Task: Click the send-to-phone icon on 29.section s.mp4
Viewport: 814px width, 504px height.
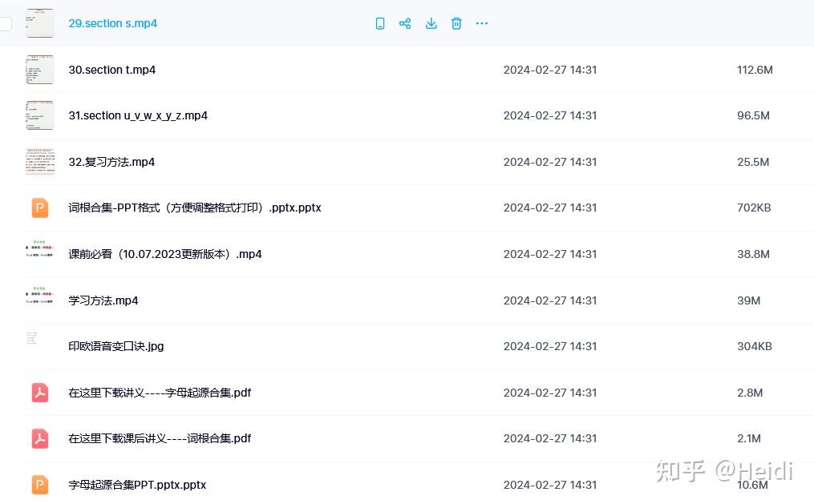Action: click(x=380, y=23)
